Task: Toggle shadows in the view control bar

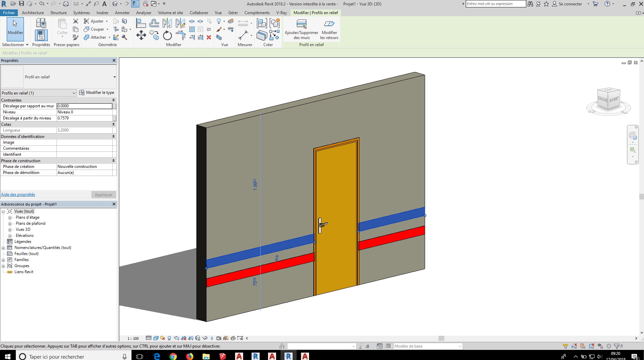Action: click(x=169, y=338)
